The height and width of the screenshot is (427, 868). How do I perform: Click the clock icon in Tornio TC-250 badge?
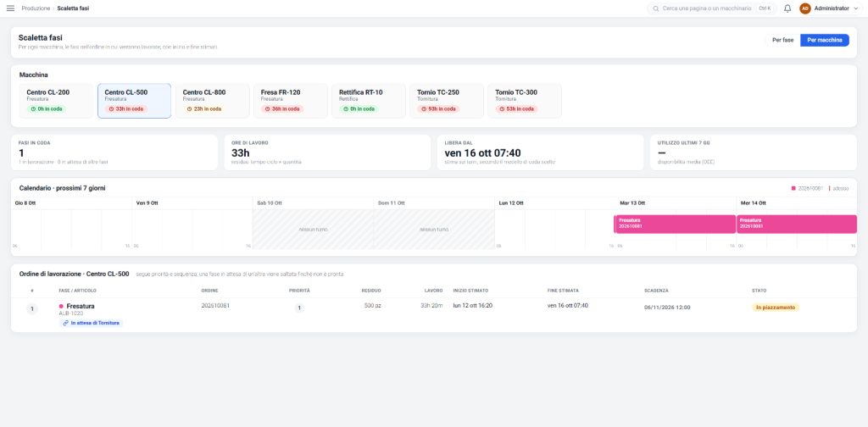[x=425, y=109]
